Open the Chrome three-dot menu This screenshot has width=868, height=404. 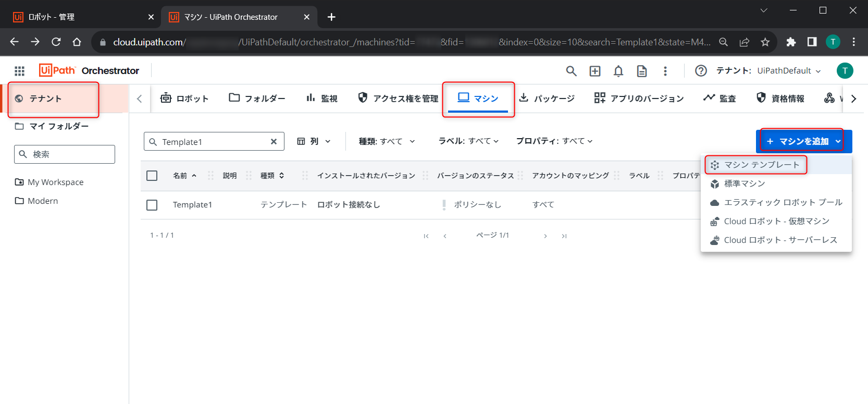click(853, 42)
